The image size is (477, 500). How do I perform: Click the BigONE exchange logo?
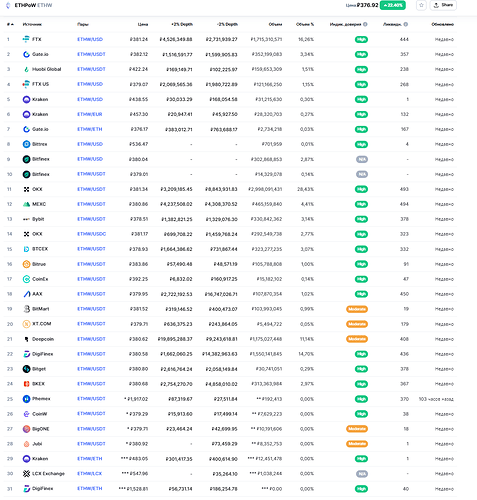26,429
